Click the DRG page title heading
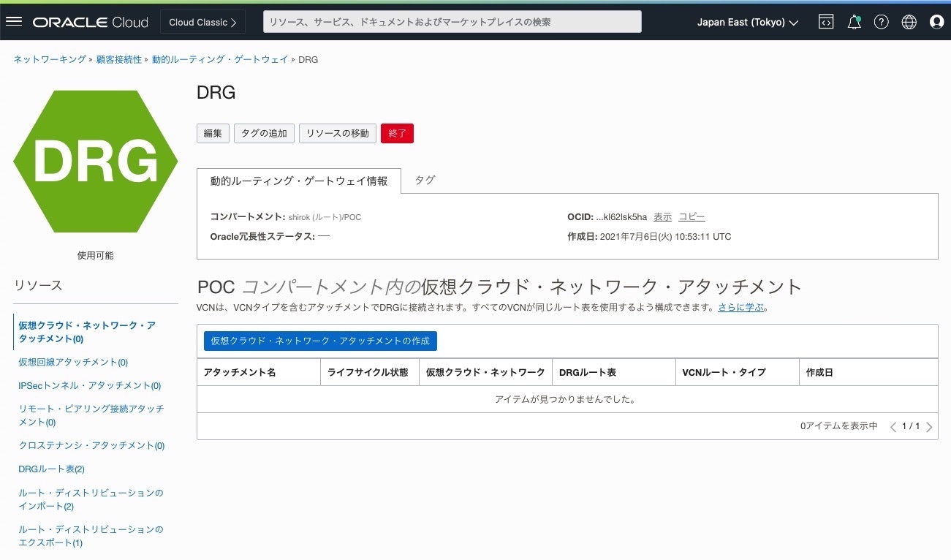 point(216,93)
